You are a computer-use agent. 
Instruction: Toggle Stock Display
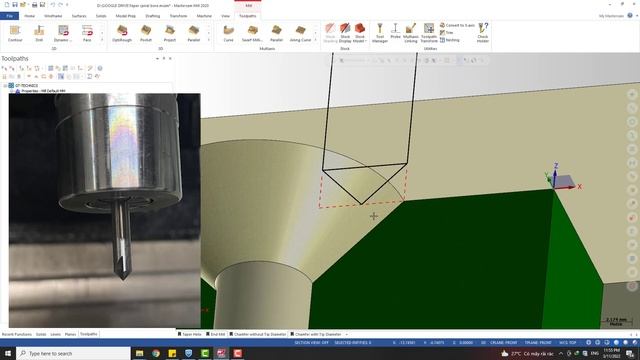[345, 33]
